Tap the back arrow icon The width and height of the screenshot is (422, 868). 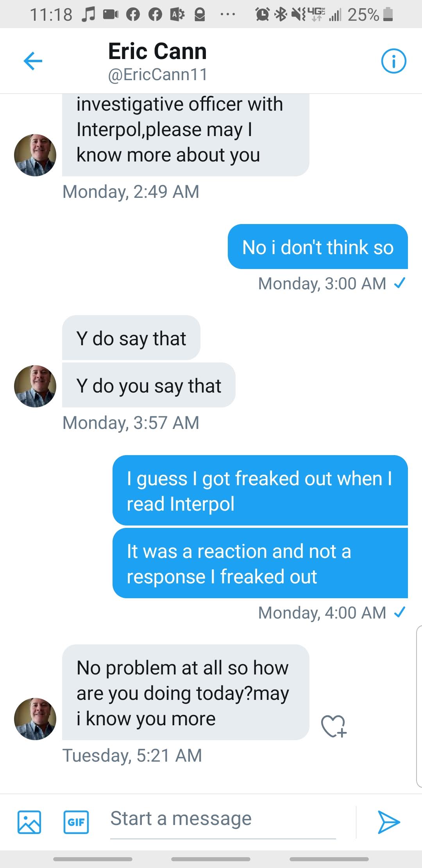[33, 61]
